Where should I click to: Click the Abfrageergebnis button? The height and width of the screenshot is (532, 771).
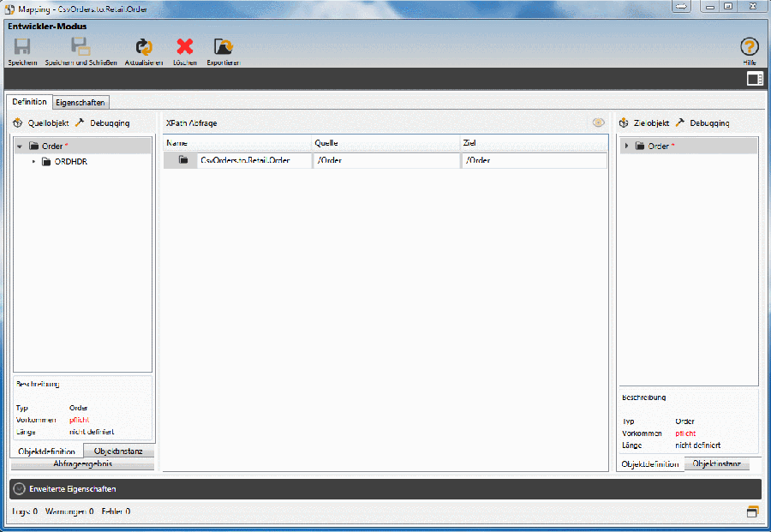coord(82,464)
